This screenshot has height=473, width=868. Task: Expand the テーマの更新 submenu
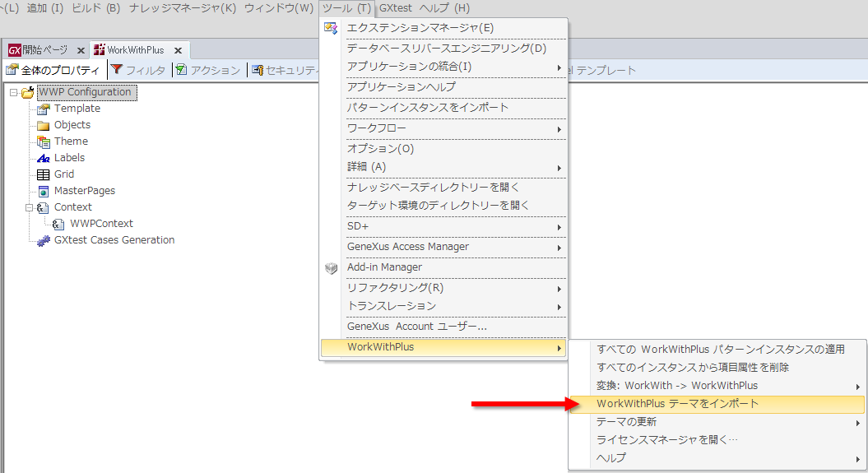pyautogui.click(x=858, y=422)
